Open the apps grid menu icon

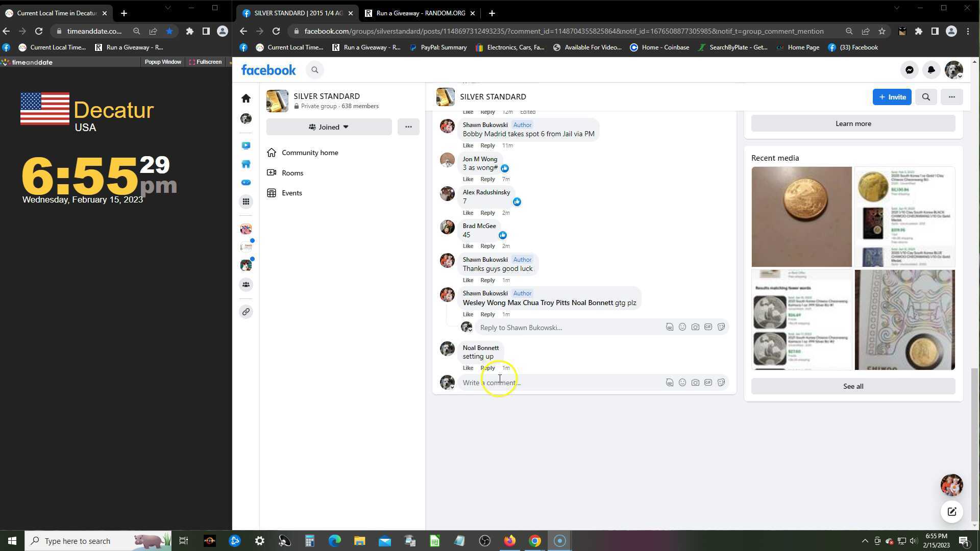pos(246,202)
